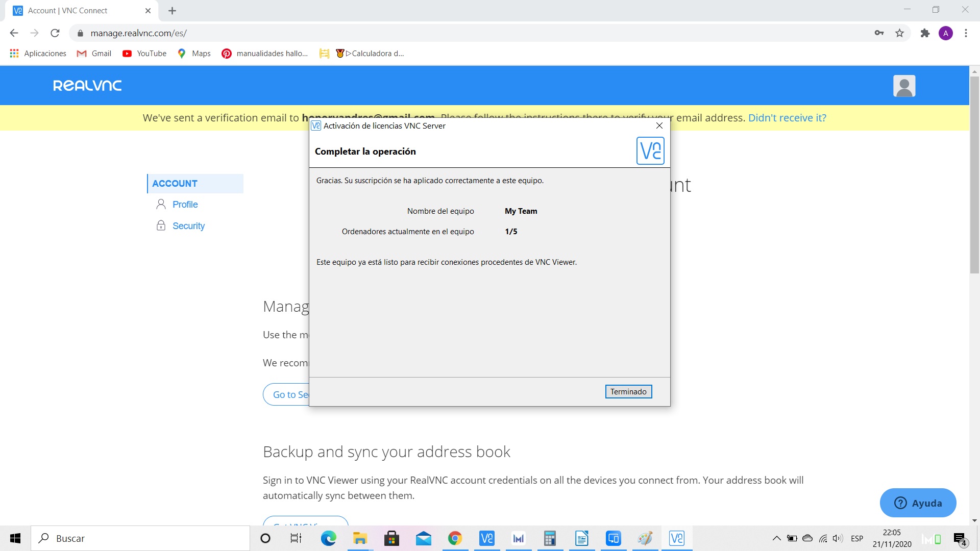Launch the Calculator from the taskbar
Image resolution: width=980 pixels, height=551 pixels.
coord(550,538)
